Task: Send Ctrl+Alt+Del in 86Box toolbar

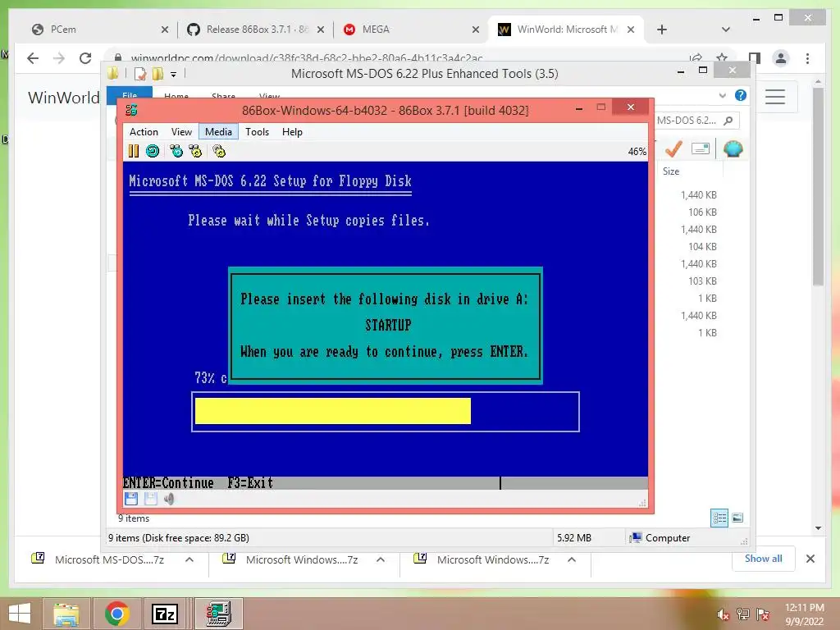Action: (176, 151)
